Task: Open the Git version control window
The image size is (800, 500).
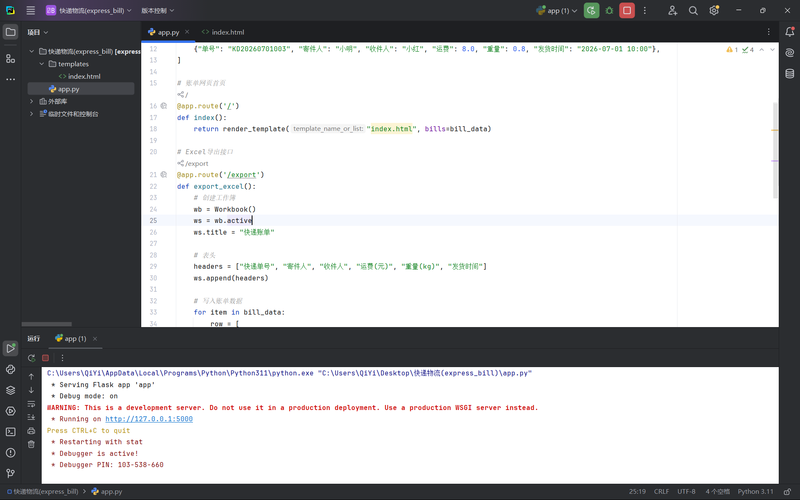Action: click(x=10, y=473)
